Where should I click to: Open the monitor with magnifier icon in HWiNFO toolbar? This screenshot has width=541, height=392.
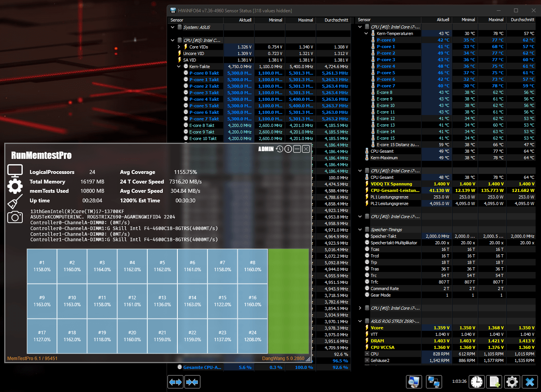[x=414, y=382]
